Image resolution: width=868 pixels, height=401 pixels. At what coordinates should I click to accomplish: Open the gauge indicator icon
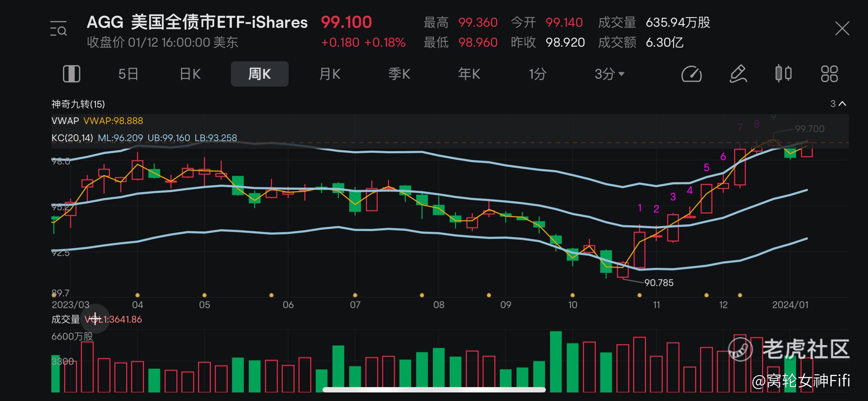(x=692, y=74)
